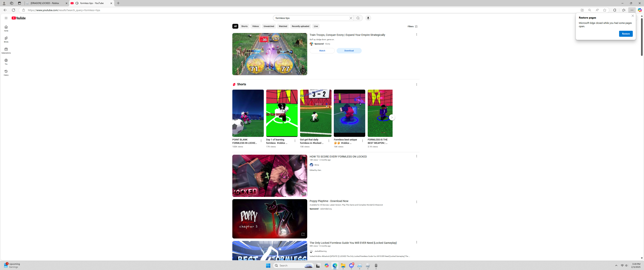Open Edge Settings and more menu
Viewport: 644px width, 270px height.
click(x=632, y=10)
